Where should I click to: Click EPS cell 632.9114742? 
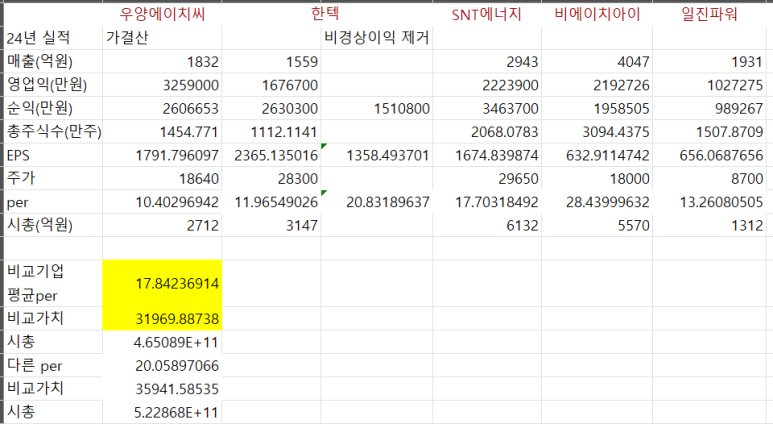[x=597, y=155]
